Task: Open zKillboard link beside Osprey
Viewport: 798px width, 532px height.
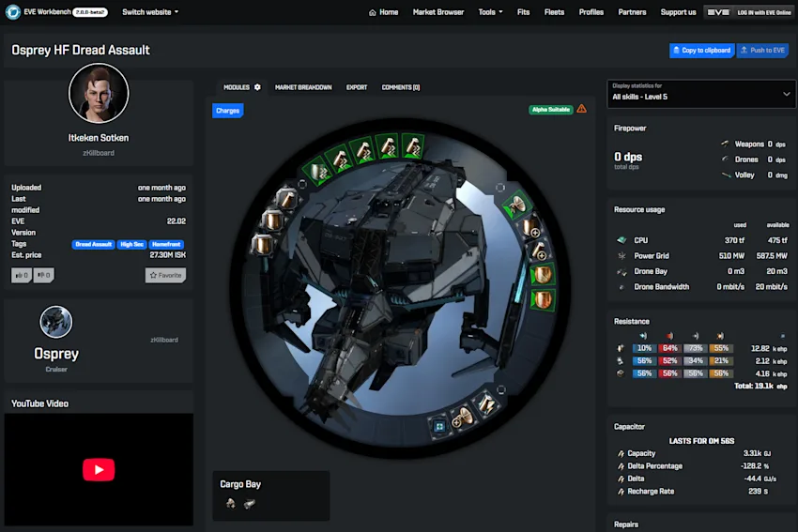Action: pyautogui.click(x=164, y=340)
